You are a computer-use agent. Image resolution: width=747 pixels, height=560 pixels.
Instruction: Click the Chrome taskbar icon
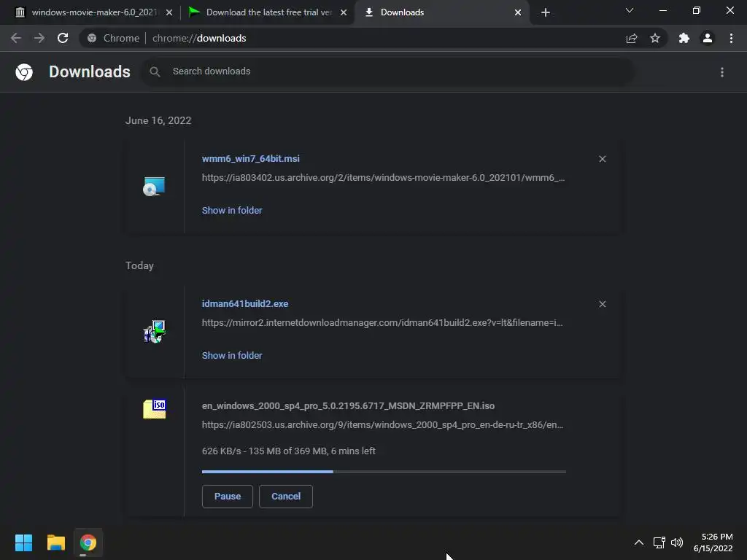(88, 542)
